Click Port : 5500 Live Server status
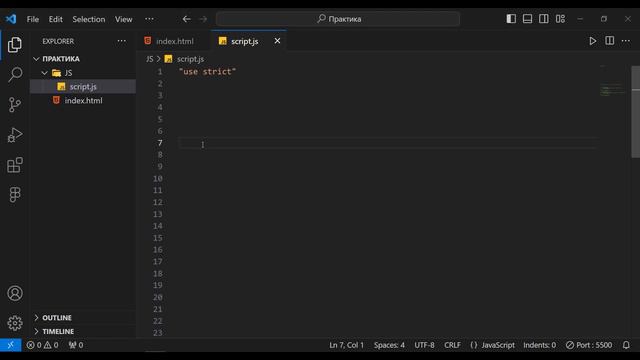This screenshot has height=360, width=640. point(589,345)
